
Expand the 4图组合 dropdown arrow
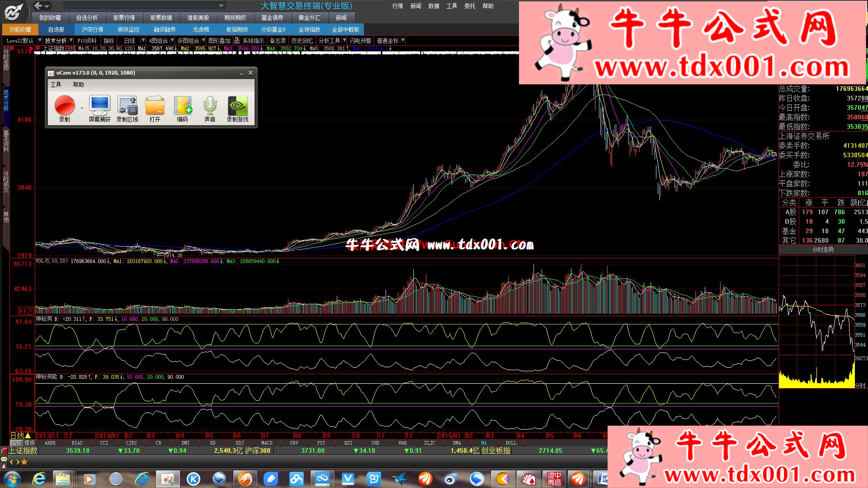click(x=172, y=40)
